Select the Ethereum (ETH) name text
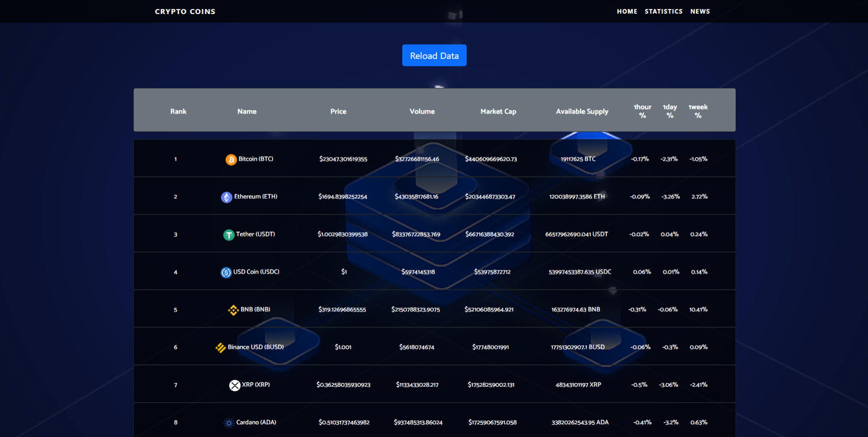 click(x=256, y=196)
